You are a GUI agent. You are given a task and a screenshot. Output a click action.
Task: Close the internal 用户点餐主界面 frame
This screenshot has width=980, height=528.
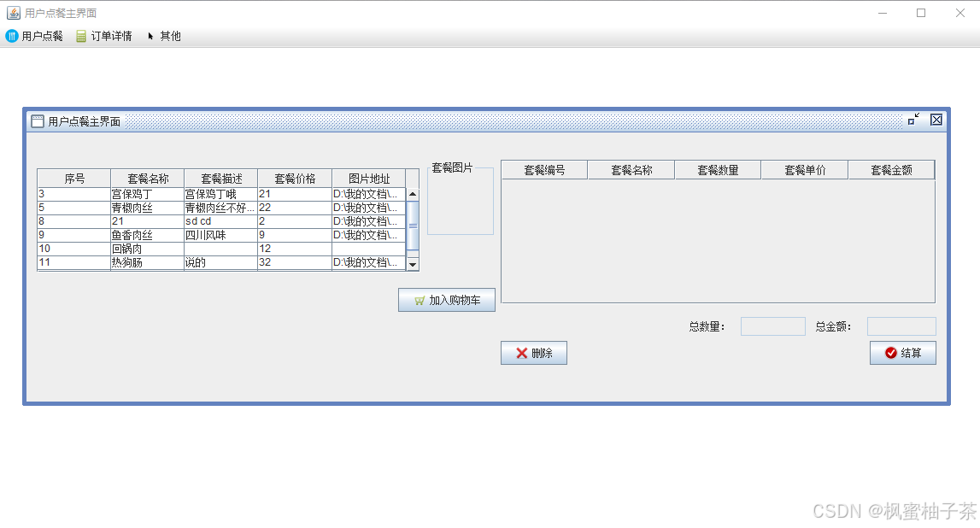[936, 120]
